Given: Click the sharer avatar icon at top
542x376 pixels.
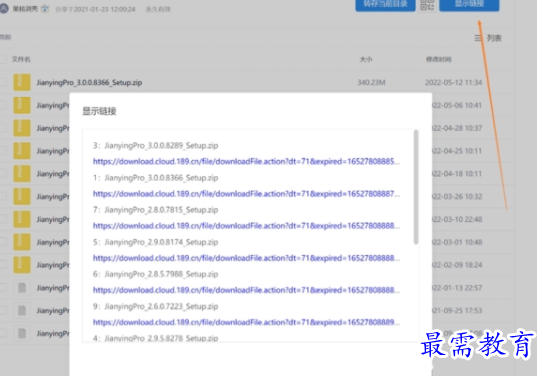Looking at the screenshot, I should coord(4,9).
